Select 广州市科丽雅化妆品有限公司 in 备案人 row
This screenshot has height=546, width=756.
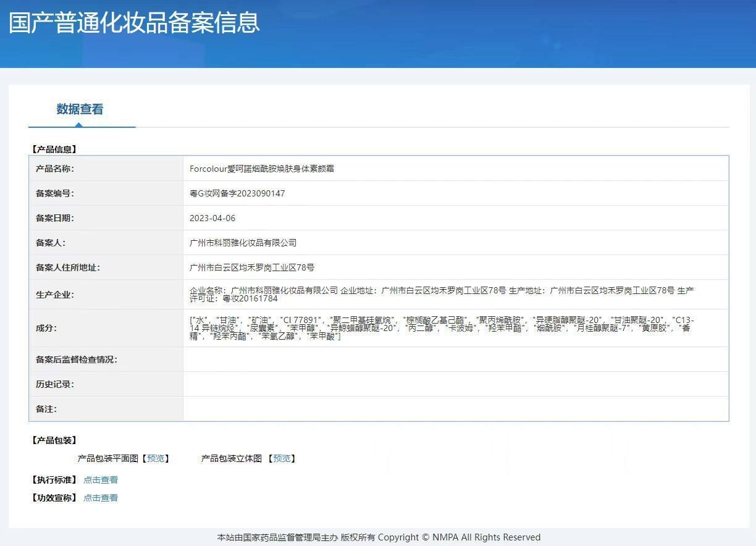(243, 243)
